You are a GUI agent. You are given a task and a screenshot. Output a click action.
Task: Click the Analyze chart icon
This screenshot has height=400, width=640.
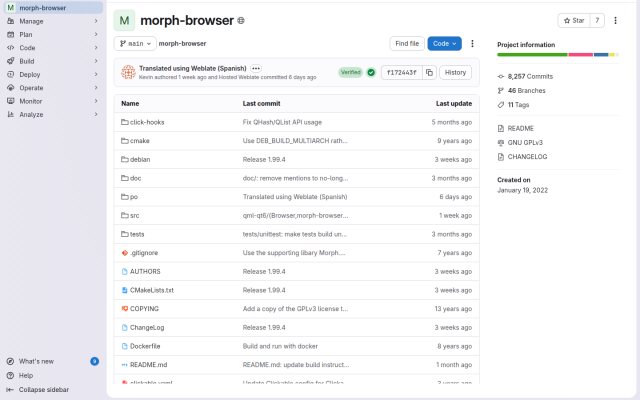click(x=11, y=114)
